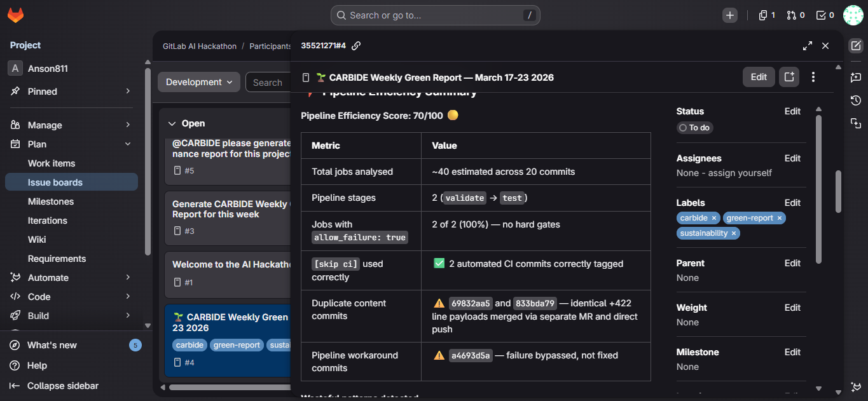Expand the Pinned section chevron
This screenshot has height=401, width=868.
coord(128,92)
